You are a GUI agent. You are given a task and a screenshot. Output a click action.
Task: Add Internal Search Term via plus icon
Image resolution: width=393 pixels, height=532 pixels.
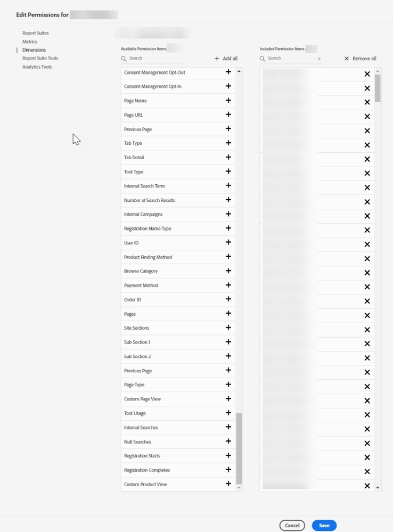[x=228, y=185]
